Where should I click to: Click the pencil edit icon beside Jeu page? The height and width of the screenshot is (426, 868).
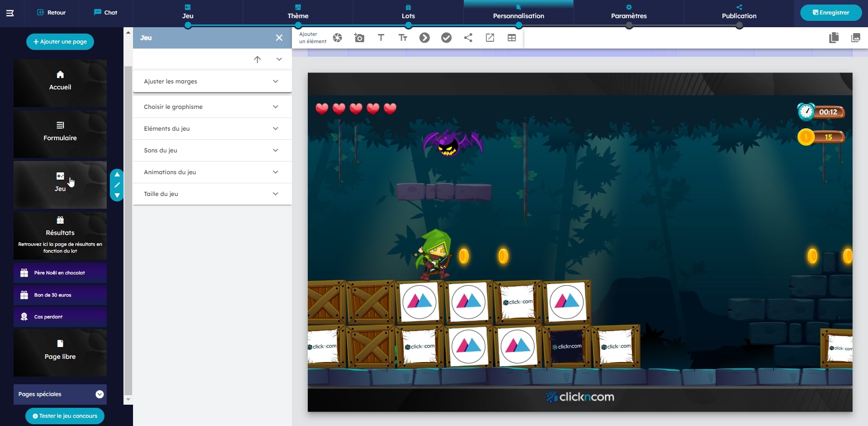[x=117, y=185]
